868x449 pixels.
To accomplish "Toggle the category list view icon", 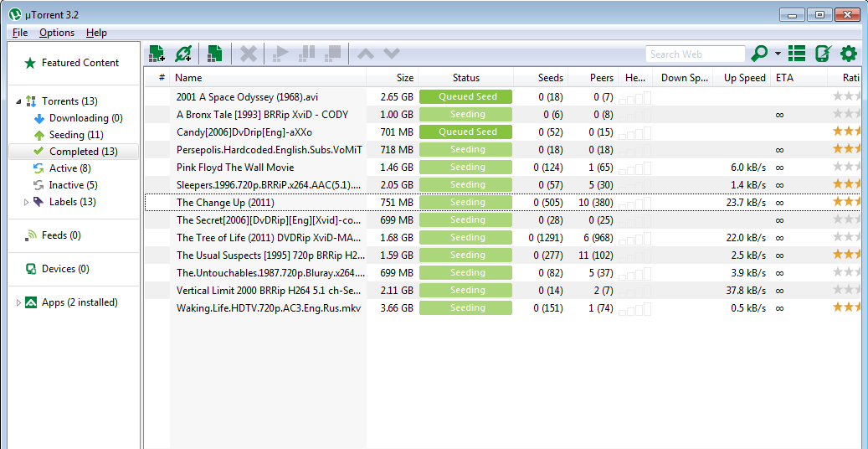I will click(797, 54).
